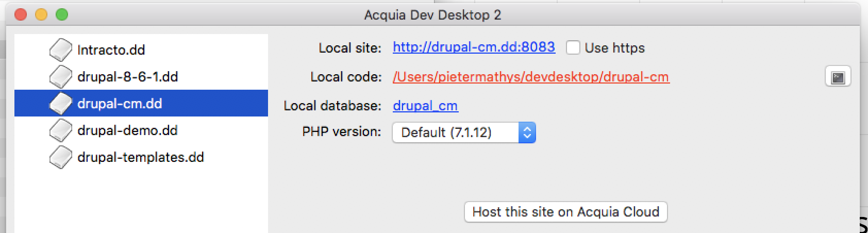Select the Intracto.dd site
The height and width of the screenshot is (233, 868).
[141, 50]
